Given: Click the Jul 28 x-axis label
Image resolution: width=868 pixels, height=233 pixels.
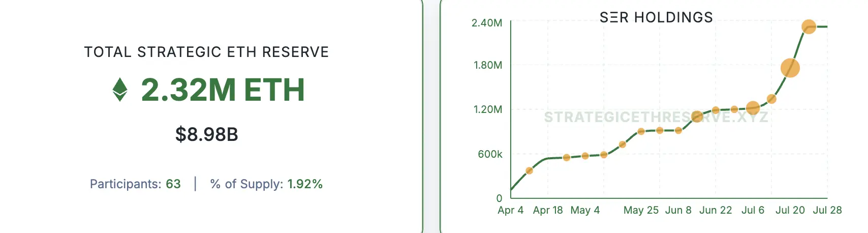Looking at the screenshot, I should (x=827, y=210).
